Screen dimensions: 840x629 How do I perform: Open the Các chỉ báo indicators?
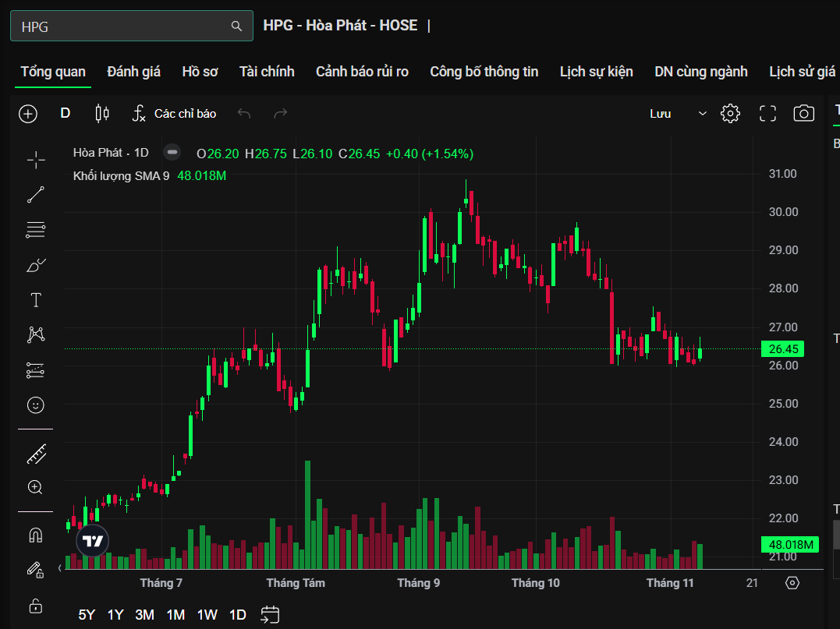(x=174, y=114)
